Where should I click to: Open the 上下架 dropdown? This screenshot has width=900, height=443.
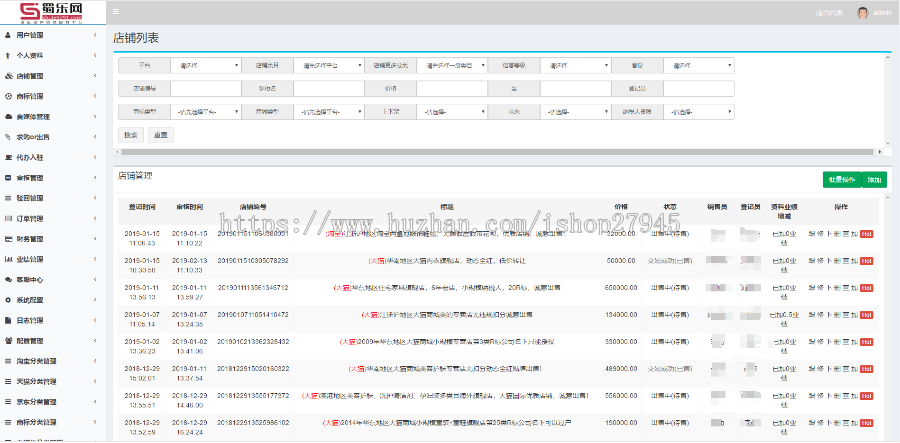coord(452,112)
